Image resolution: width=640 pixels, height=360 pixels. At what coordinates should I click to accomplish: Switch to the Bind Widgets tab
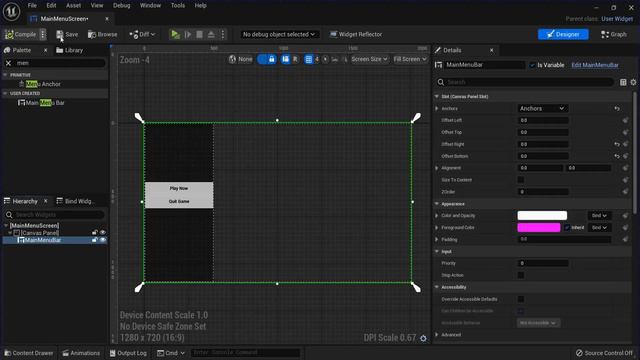[x=75, y=201]
